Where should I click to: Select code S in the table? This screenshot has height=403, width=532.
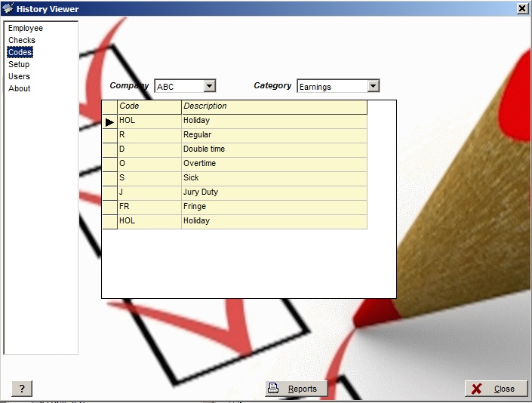[x=149, y=178]
